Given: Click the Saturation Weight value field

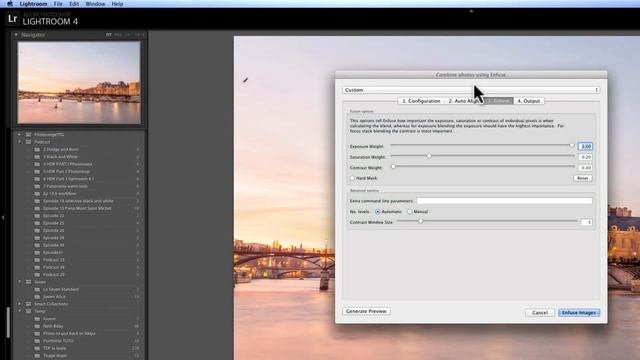Looking at the screenshot, I should click(585, 157).
